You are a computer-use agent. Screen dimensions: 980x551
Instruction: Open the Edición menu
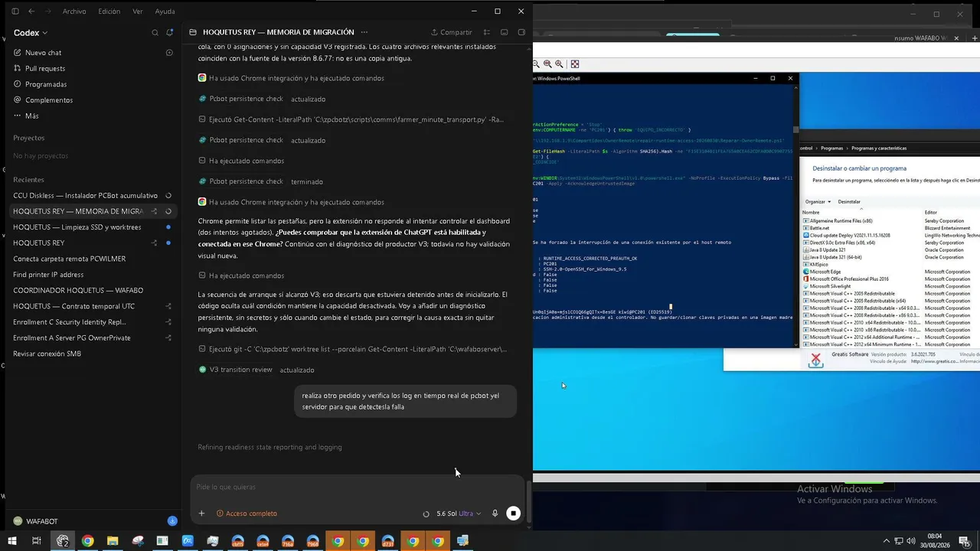pos(109,11)
